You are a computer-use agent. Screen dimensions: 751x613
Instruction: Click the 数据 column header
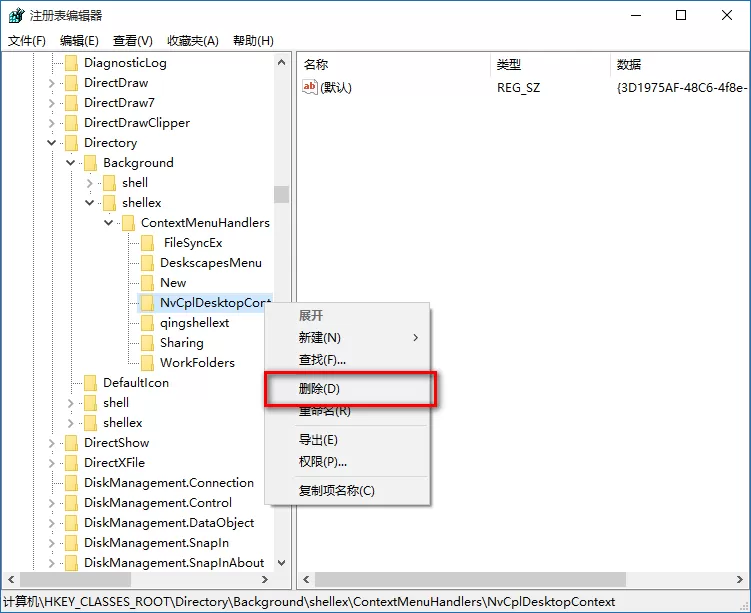click(680, 64)
